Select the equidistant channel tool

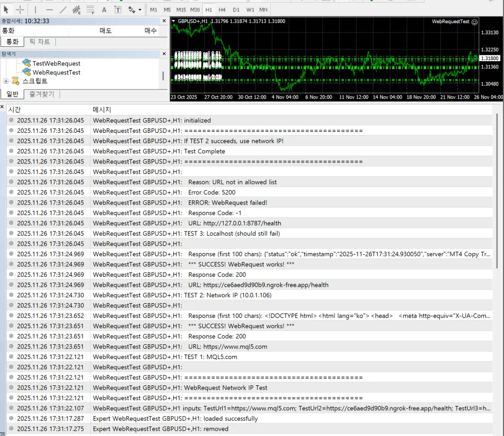(76, 9)
